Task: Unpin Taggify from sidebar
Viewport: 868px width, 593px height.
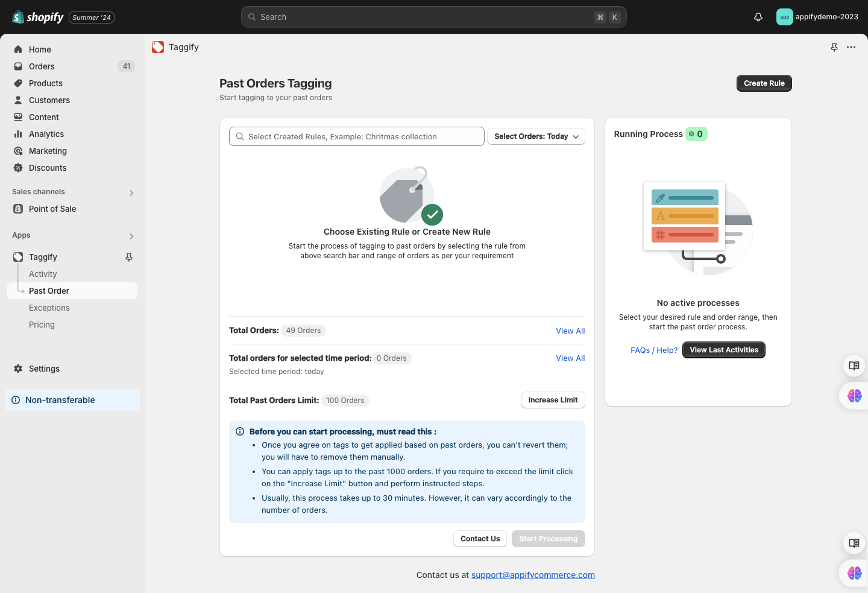Action: (x=129, y=257)
